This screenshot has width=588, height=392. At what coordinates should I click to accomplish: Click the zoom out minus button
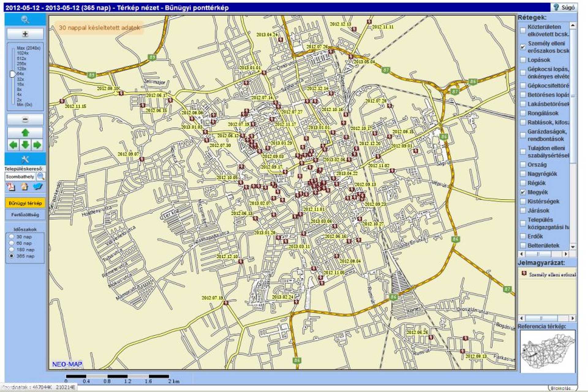(x=25, y=119)
